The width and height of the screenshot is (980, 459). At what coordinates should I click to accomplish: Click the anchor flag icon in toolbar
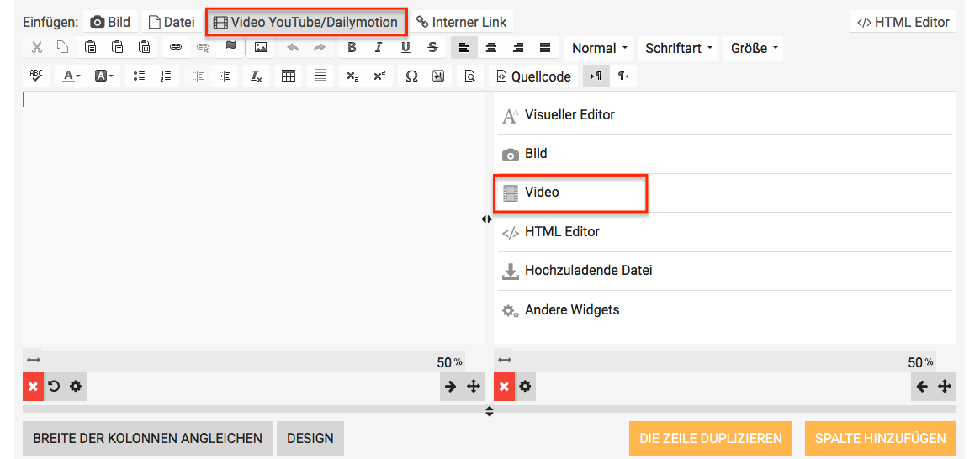pyautogui.click(x=230, y=48)
